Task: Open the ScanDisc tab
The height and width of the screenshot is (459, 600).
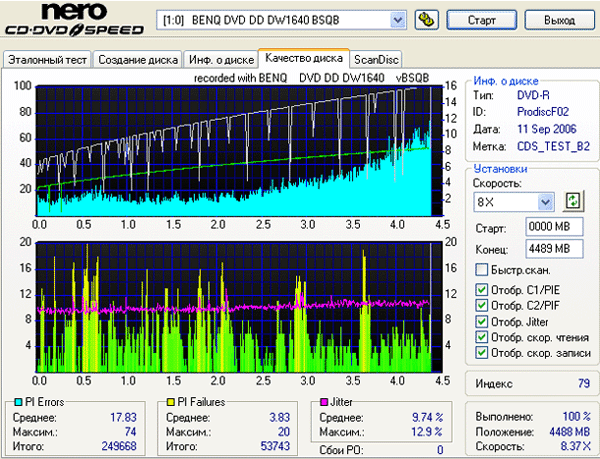Action: [377, 60]
